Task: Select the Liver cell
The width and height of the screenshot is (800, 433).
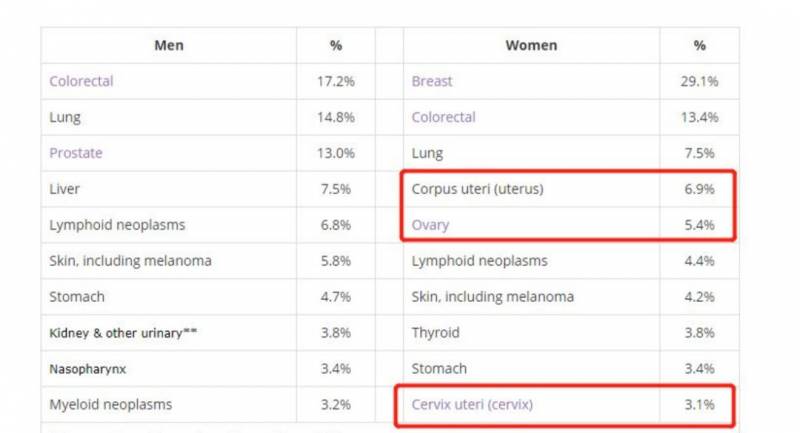Action: 65,189
